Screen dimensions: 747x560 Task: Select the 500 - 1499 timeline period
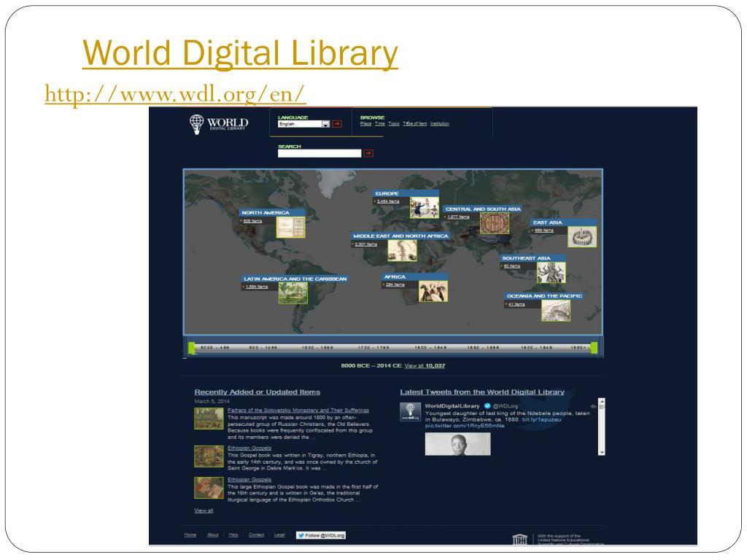pos(263,348)
